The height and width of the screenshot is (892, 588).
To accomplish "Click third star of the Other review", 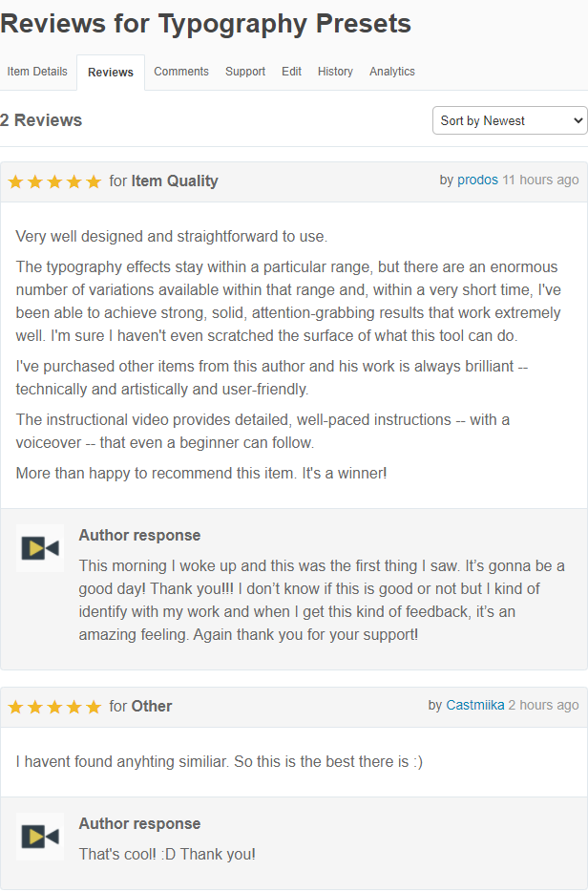I will (54, 707).
